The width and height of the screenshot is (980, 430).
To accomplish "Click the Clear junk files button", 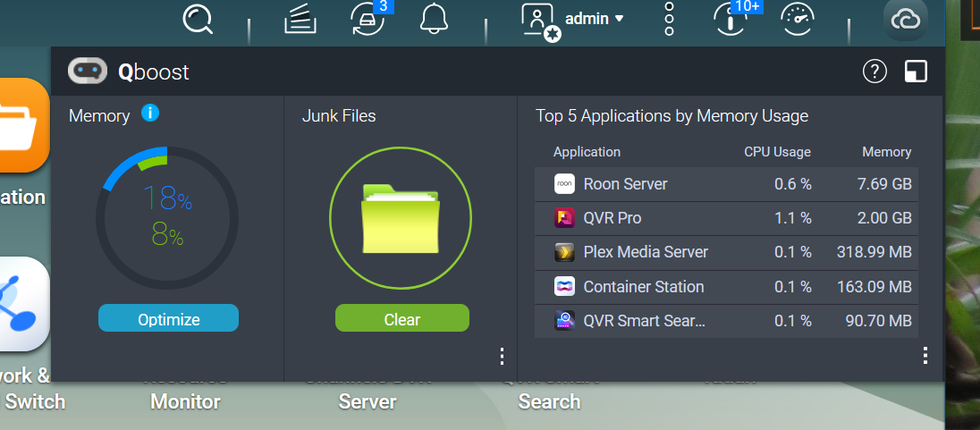I will tap(401, 318).
